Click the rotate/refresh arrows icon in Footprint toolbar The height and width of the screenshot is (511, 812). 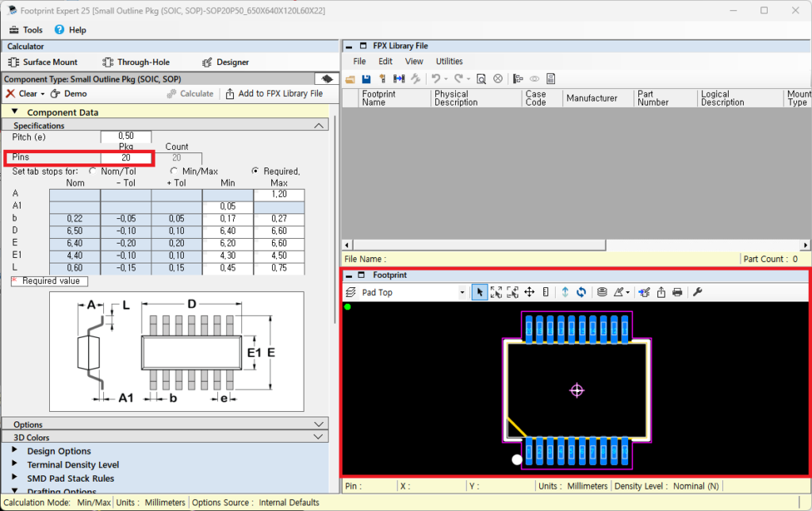tap(581, 292)
